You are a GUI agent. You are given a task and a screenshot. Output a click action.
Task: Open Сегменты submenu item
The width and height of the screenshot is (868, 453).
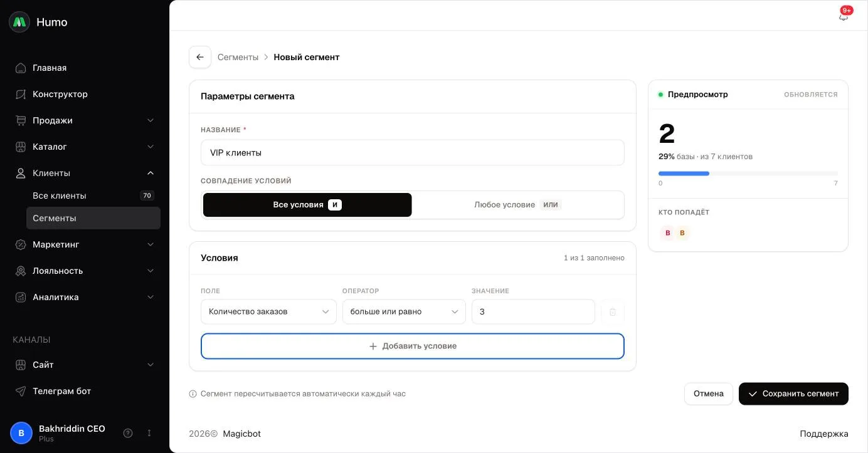tap(93, 218)
